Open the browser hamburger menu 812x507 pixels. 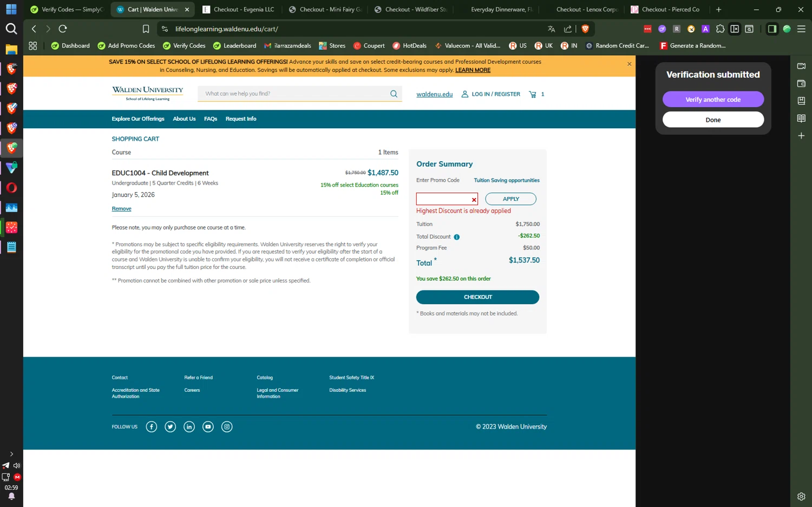point(801,29)
